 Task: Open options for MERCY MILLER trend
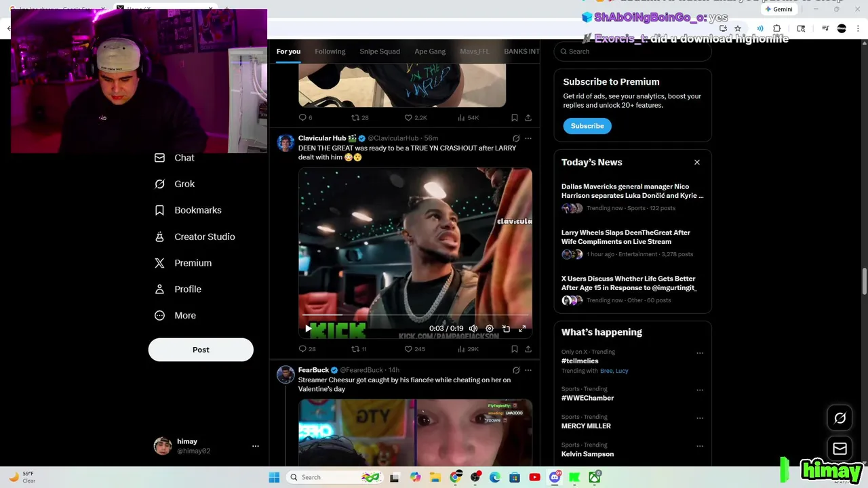click(x=700, y=418)
